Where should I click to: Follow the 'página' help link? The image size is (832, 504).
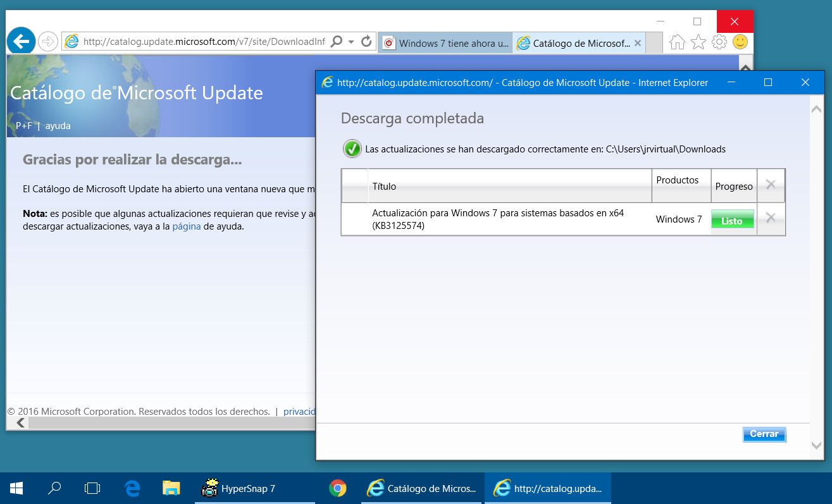pos(186,226)
